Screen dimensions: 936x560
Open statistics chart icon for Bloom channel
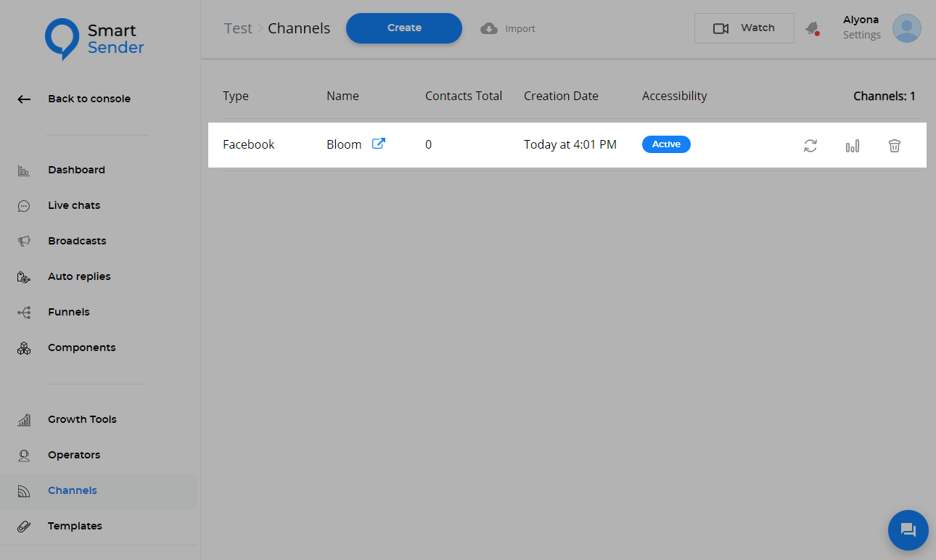(x=853, y=146)
